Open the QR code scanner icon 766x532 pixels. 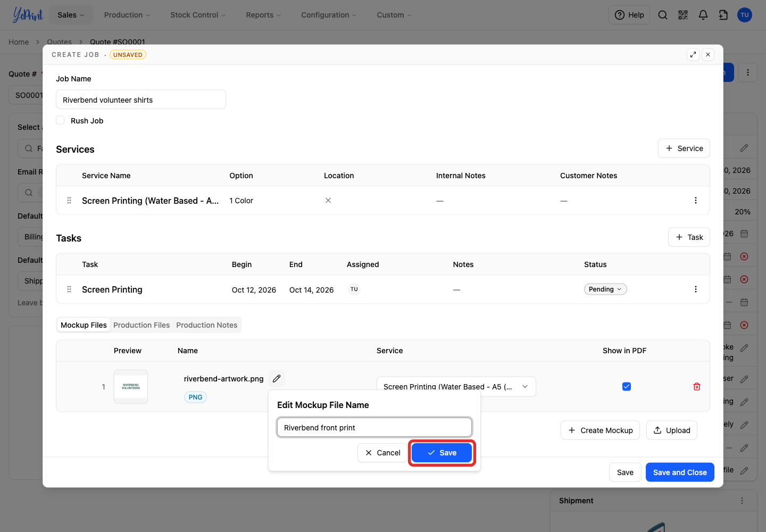[x=683, y=15]
